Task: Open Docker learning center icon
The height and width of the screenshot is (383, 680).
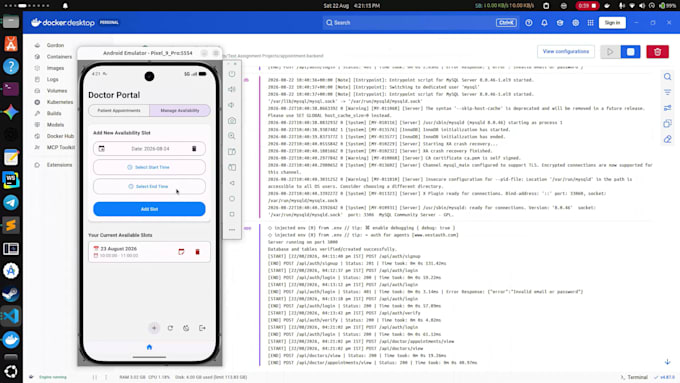Action: [x=560, y=23]
